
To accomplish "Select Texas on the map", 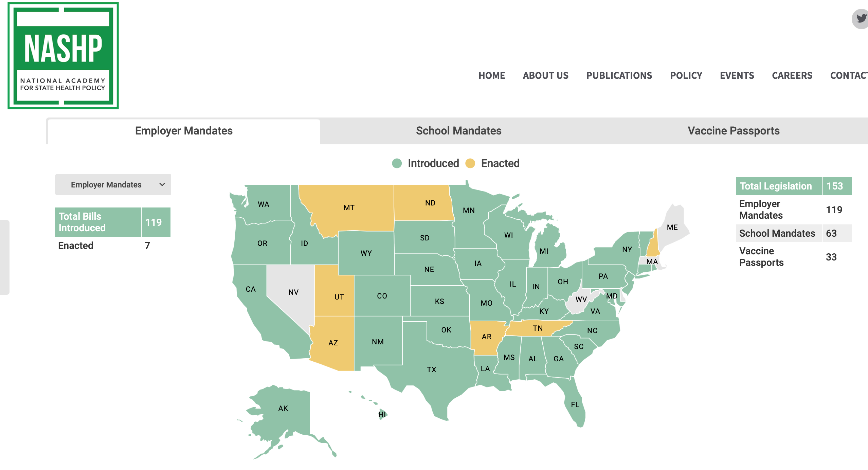I will [432, 369].
